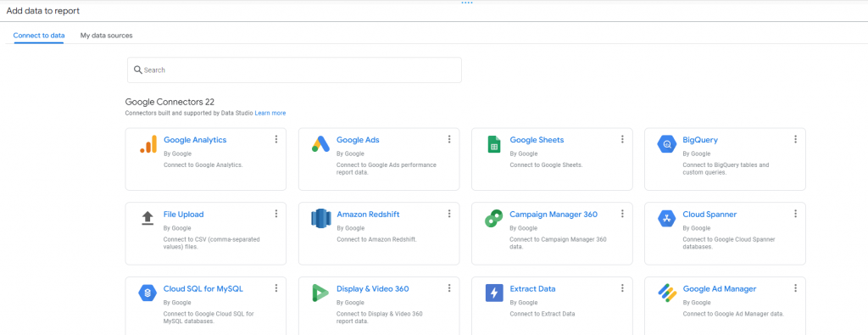Screen dimensions: 868x335
Task: Choose the Cloud Spanner hexagon icon
Action: [x=667, y=219]
